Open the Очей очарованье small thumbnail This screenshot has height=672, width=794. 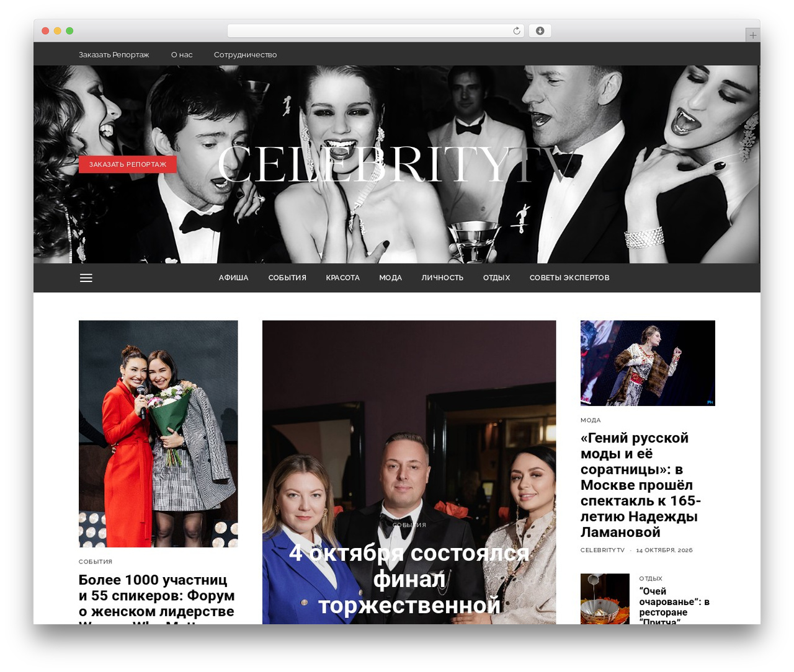(x=605, y=599)
